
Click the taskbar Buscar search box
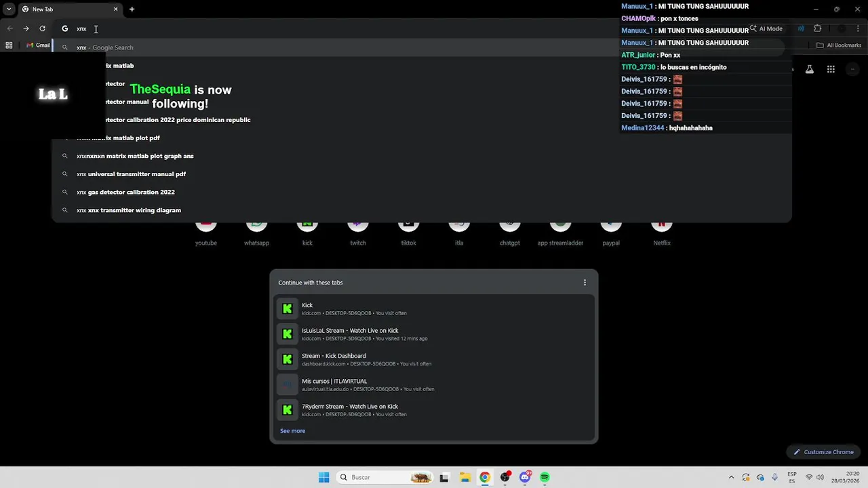(385, 477)
